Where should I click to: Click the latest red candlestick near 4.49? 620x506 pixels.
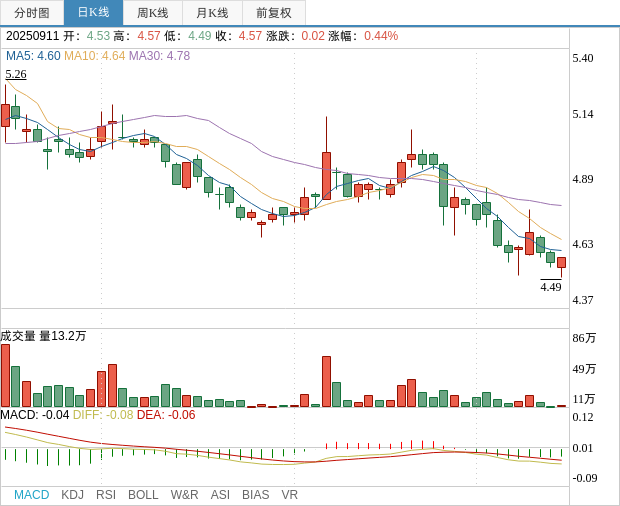click(x=561, y=262)
